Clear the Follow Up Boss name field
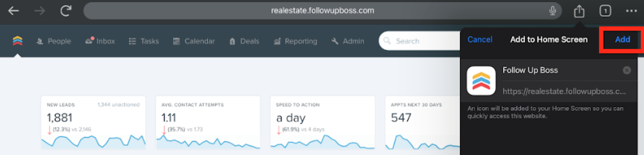 tap(627, 70)
